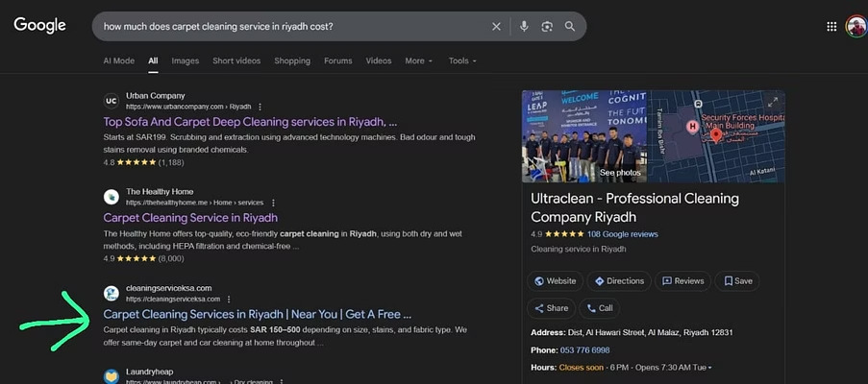
Task: Click the 'Closes soon' hours text
Action: (x=582, y=368)
